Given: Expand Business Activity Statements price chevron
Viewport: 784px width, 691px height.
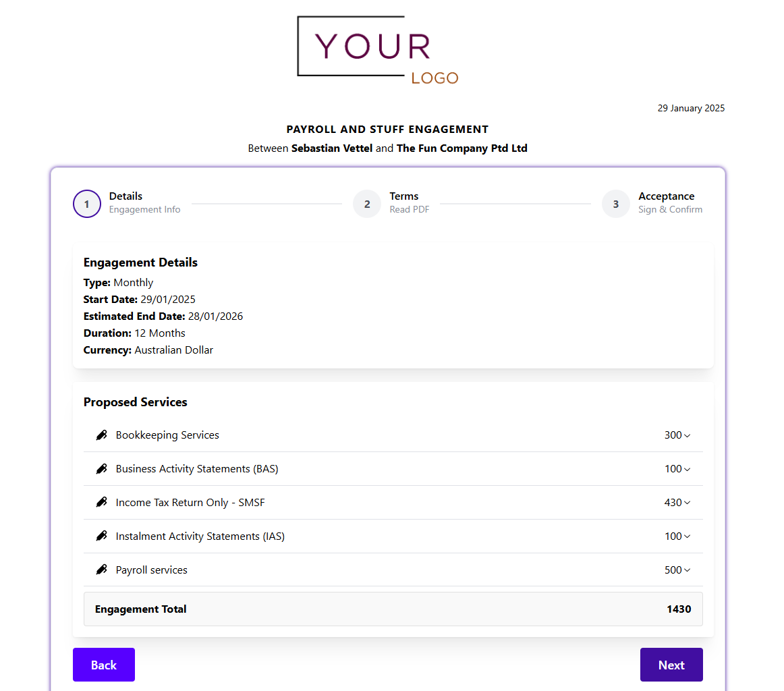Looking at the screenshot, I should tap(688, 470).
